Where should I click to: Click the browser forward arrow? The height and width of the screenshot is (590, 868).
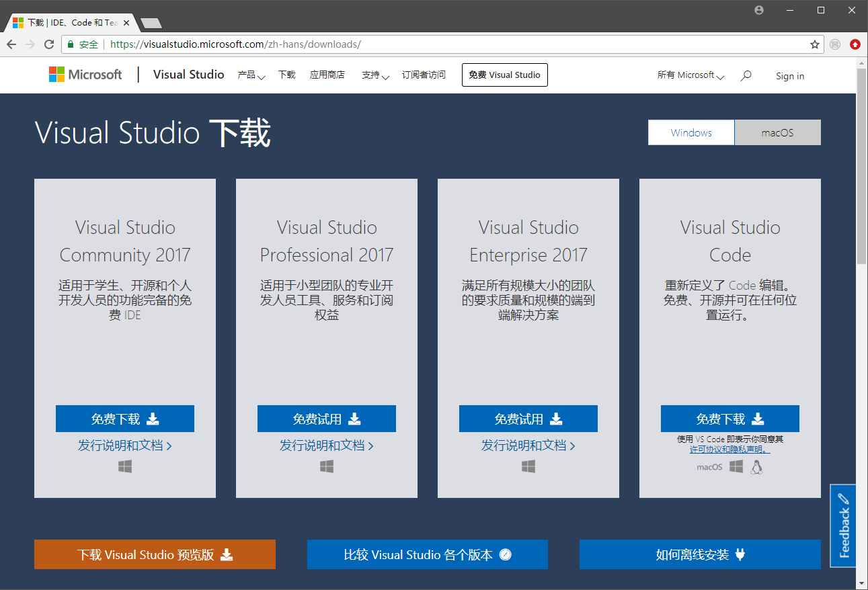[x=30, y=44]
